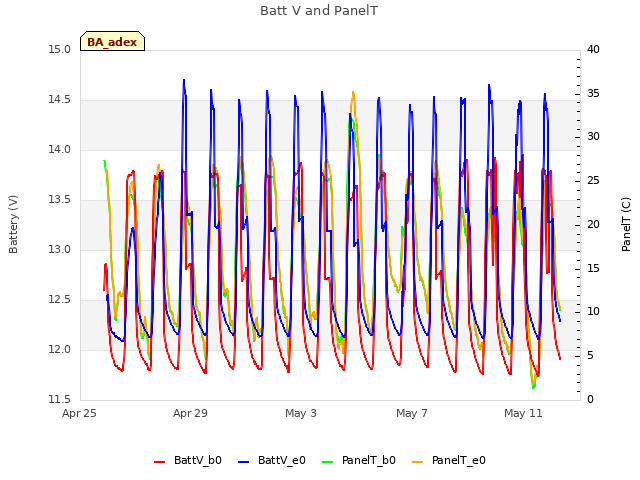Click the 14.0 battery axis value
The height and width of the screenshot is (480, 640).
(60, 150)
